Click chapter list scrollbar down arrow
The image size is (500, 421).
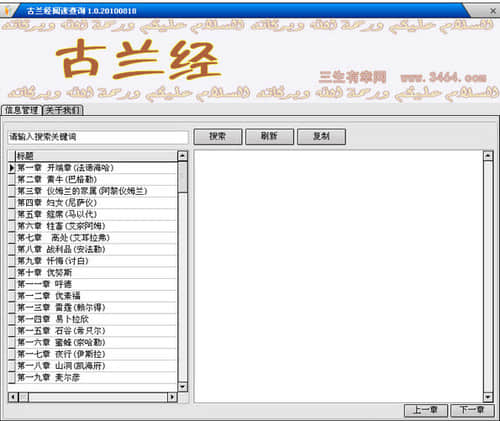[x=183, y=387]
